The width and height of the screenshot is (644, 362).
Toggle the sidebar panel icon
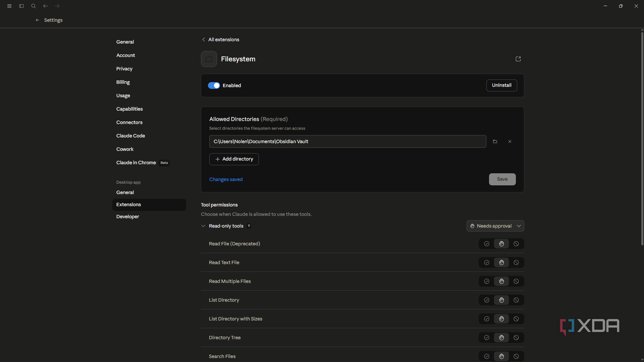point(21,6)
